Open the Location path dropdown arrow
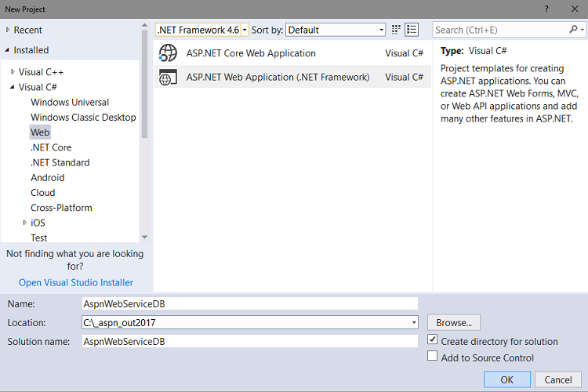This screenshot has height=392, width=588. 414,322
